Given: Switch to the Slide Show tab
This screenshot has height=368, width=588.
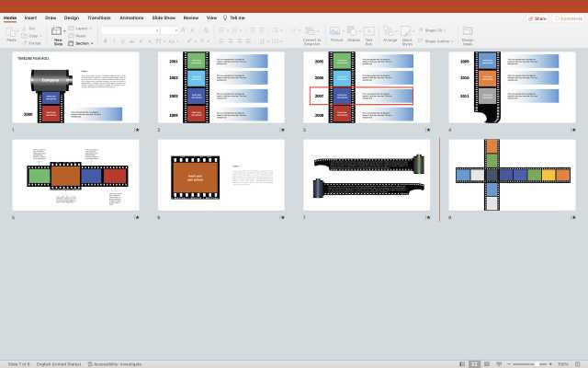Looking at the screenshot, I should 164,17.
